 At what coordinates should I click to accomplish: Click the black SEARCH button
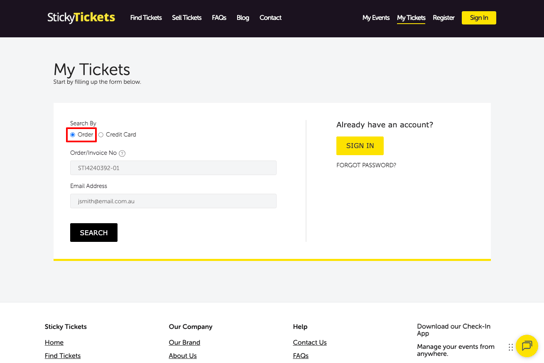[94, 233]
